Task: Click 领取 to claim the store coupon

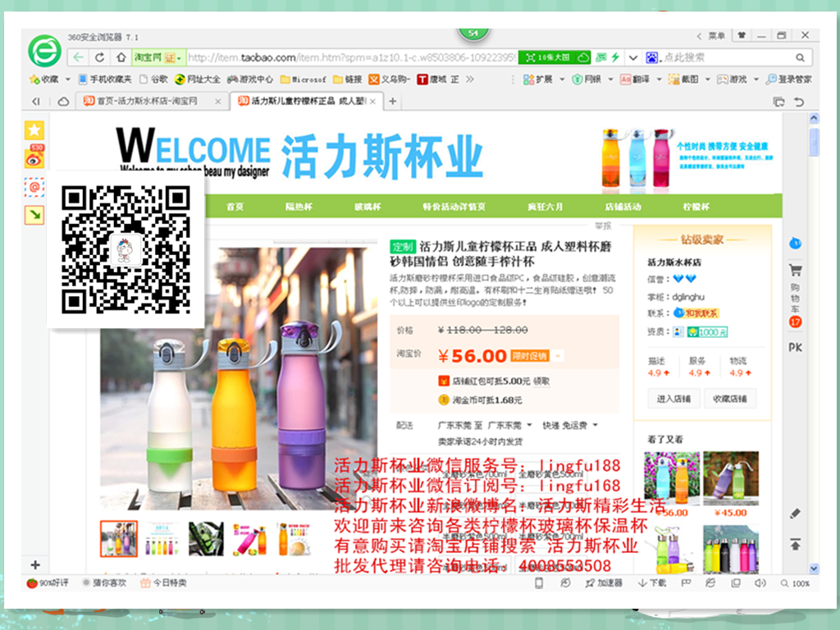Action: point(541,381)
